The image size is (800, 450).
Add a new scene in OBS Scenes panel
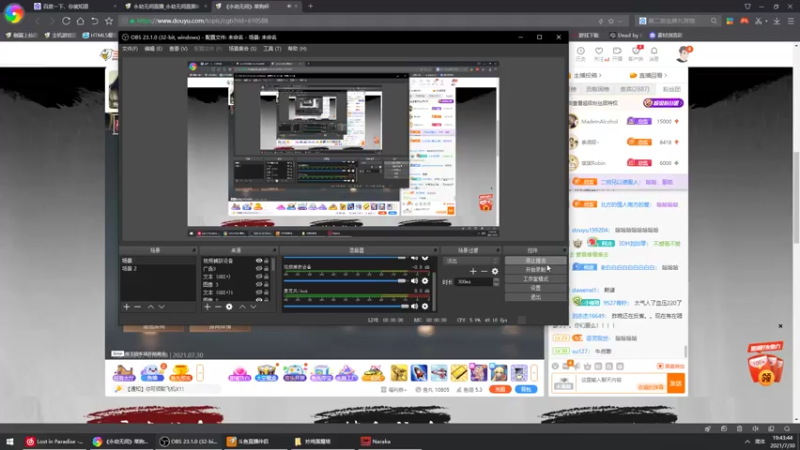coord(127,307)
